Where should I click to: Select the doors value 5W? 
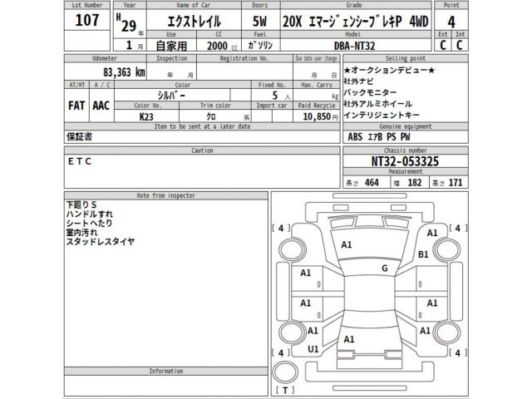[x=259, y=22]
